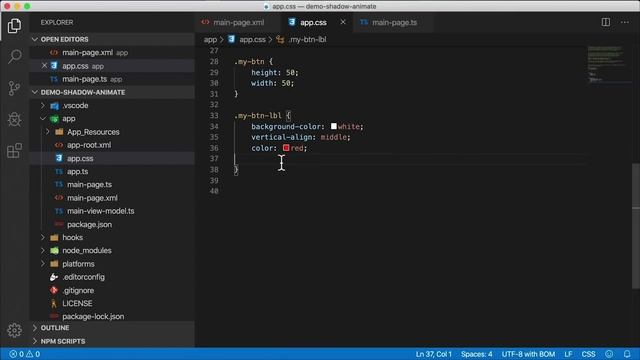Open package-lock.json file
Viewport: 640px width, 360px height.
[93, 317]
